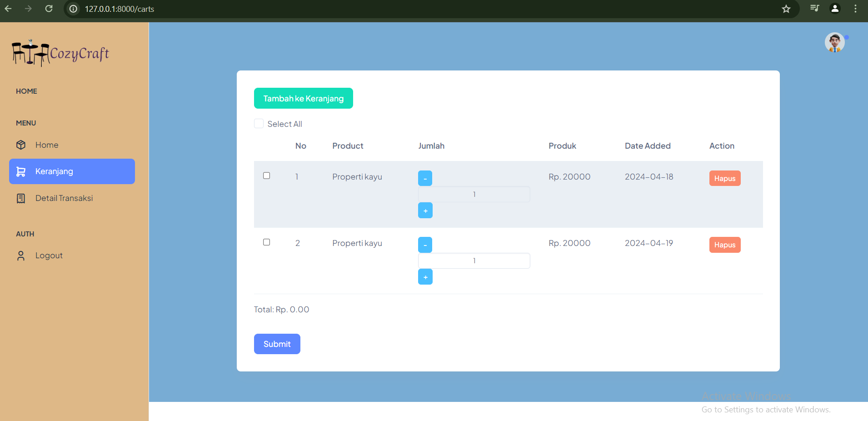Open Chrome three-dot menu

tap(855, 9)
